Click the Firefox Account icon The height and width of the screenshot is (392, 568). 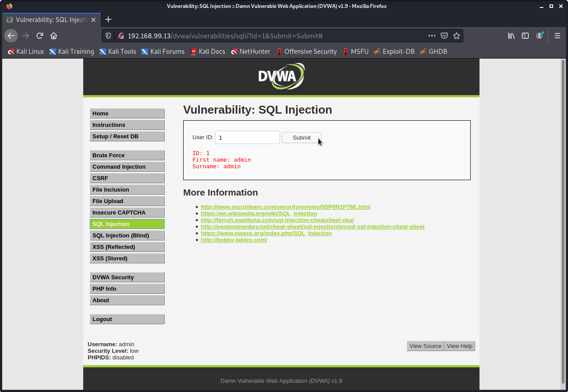539,36
